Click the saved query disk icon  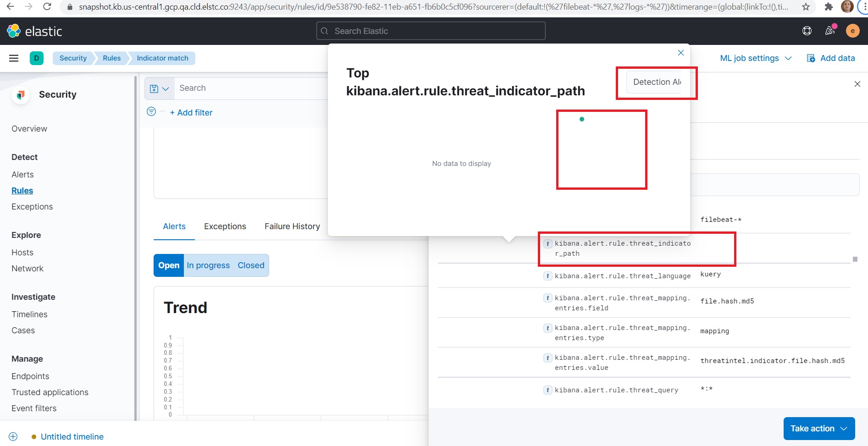point(155,88)
